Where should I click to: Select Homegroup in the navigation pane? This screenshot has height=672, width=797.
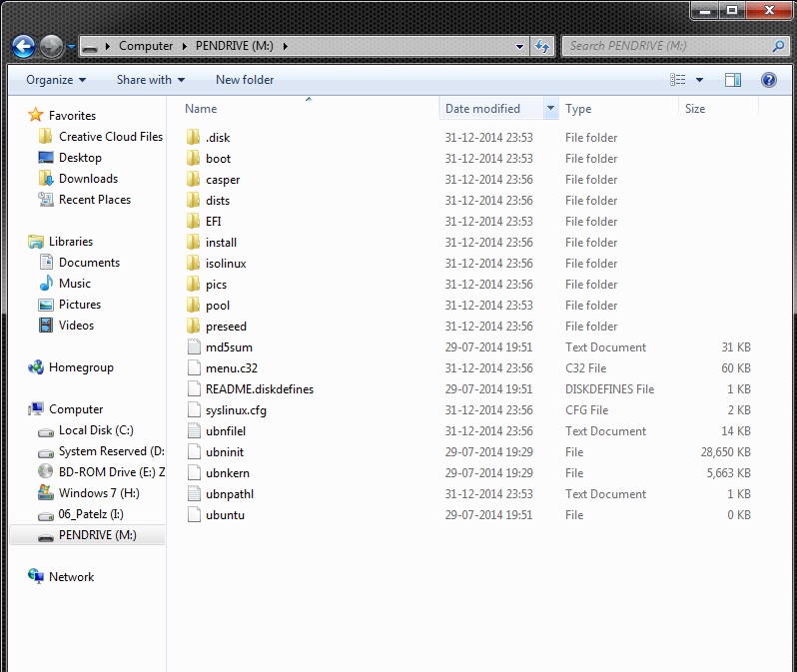click(81, 367)
